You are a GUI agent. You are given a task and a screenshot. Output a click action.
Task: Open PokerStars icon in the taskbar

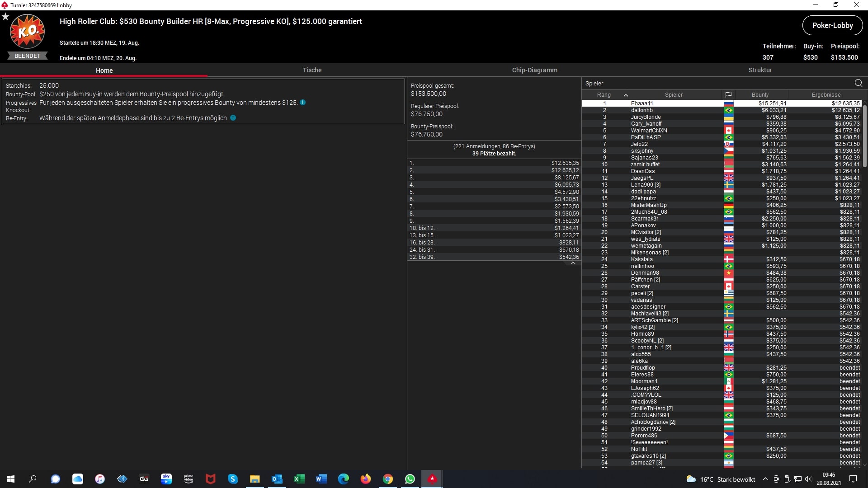432,479
